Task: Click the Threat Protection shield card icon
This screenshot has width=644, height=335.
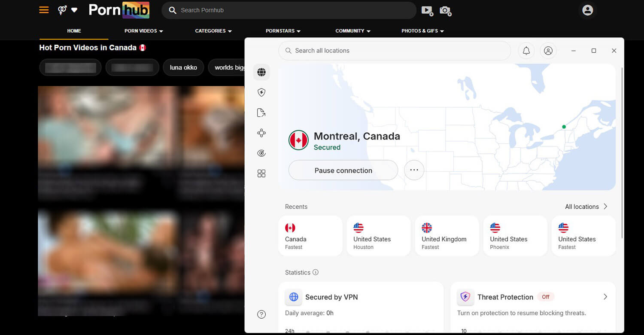Action: (x=465, y=297)
